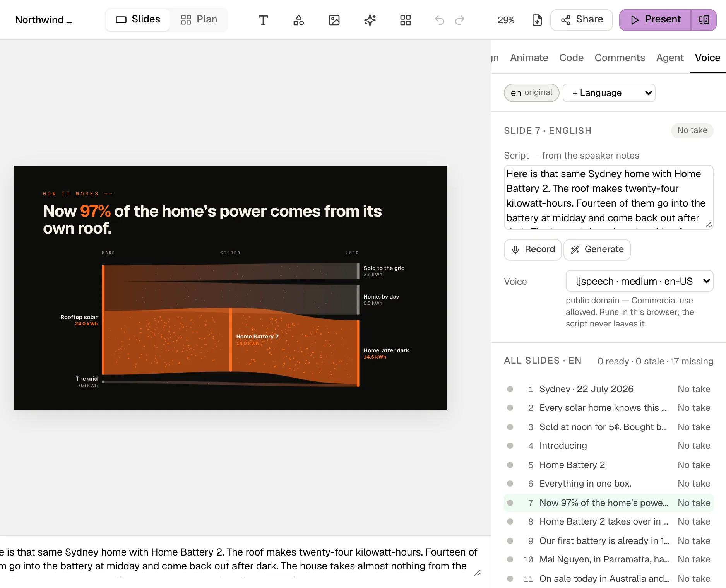
Task: Select slide 5 Home Battery 2
Action: click(x=608, y=465)
